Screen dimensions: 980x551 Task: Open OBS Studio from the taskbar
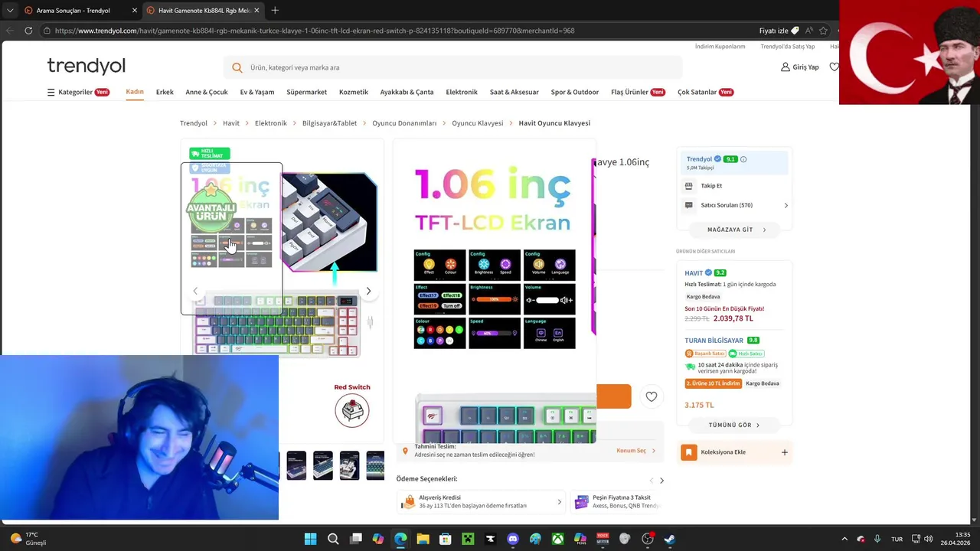648,539
